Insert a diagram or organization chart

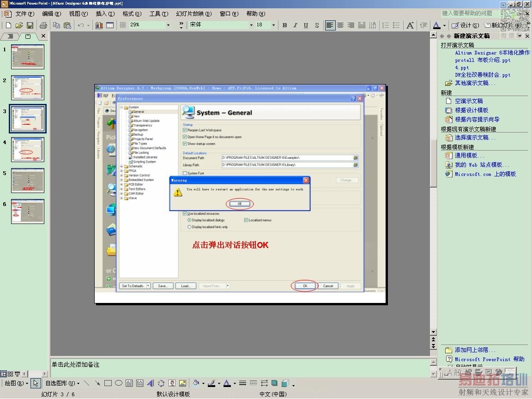tap(161, 383)
